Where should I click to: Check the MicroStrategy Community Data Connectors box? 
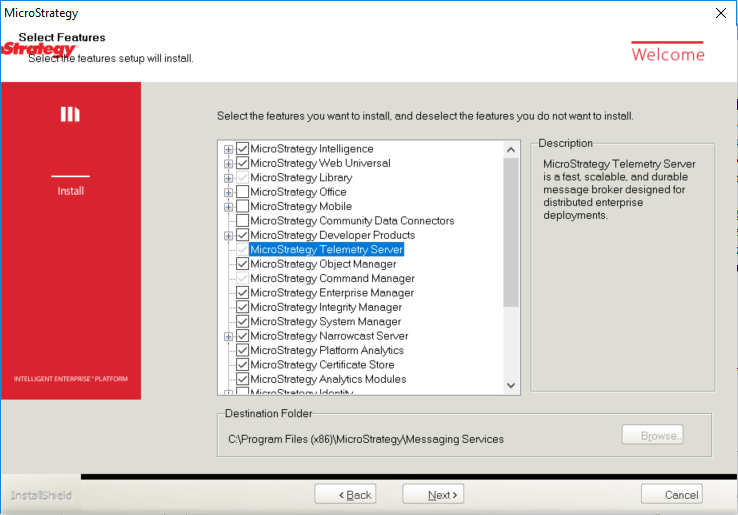(x=242, y=221)
